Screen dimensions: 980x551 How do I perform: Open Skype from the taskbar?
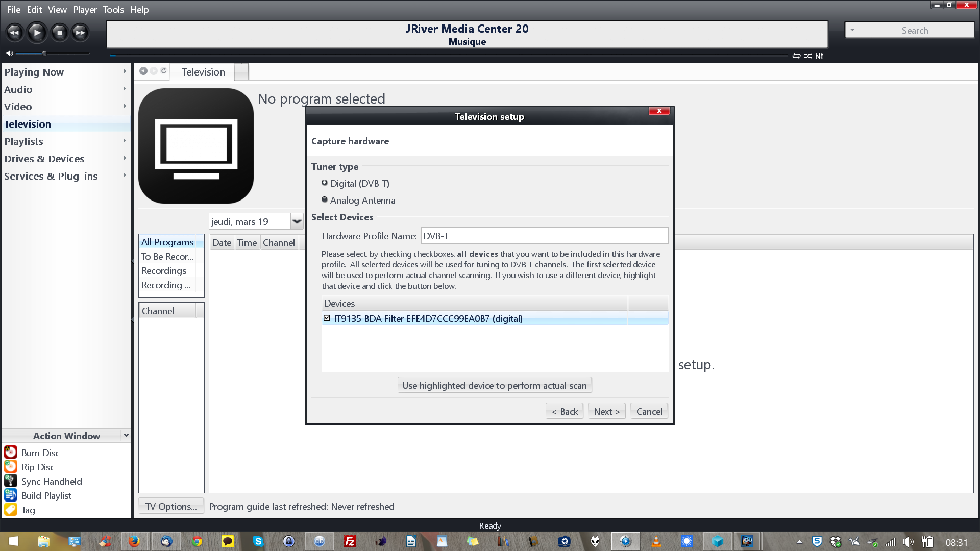[258, 541]
